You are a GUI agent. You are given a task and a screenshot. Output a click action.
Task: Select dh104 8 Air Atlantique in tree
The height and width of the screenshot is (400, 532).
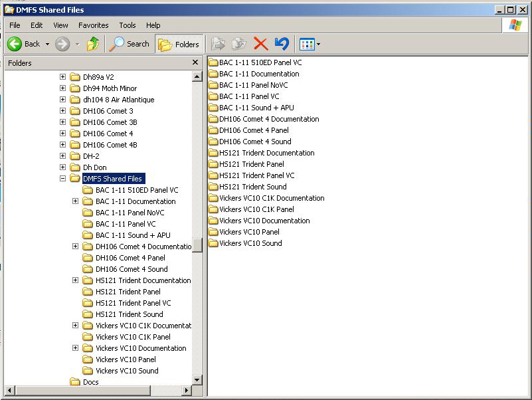click(118, 100)
